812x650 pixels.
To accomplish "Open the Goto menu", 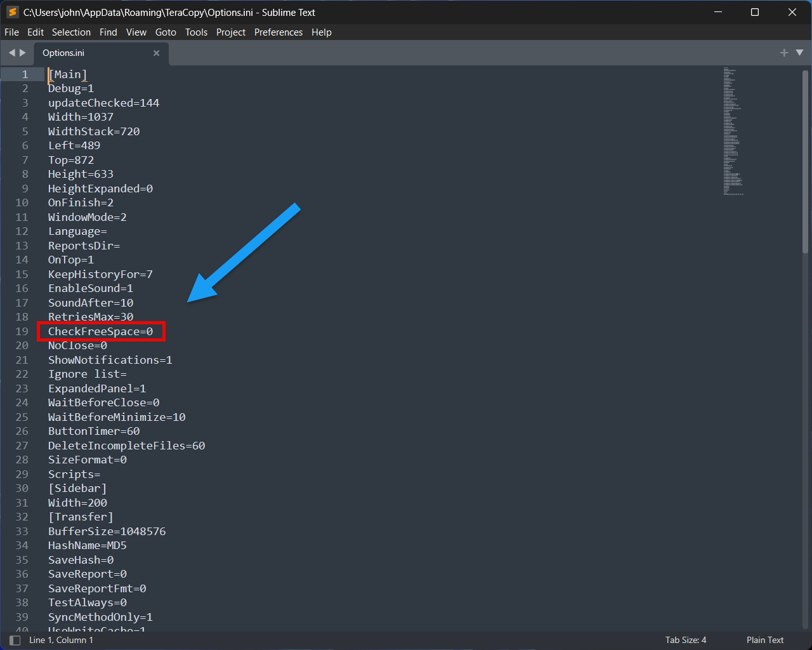I will click(166, 32).
